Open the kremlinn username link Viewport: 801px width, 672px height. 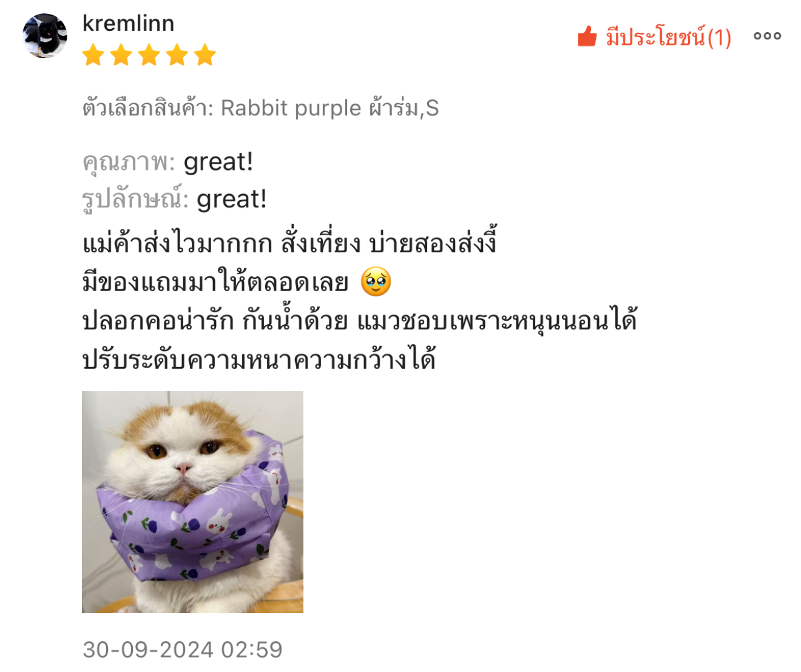128,23
